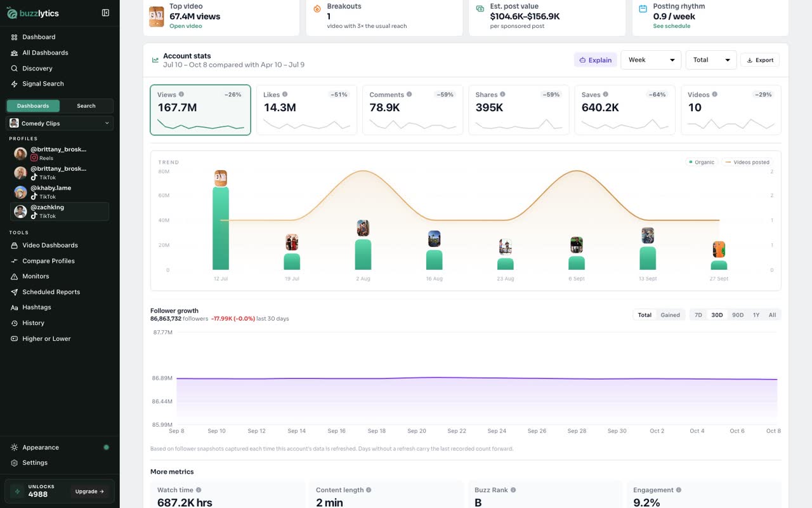Click the Explain button

coord(595,60)
